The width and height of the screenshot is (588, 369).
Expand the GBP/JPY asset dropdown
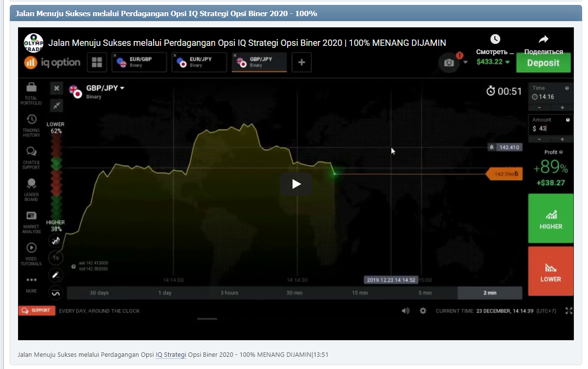click(x=122, y=88)
